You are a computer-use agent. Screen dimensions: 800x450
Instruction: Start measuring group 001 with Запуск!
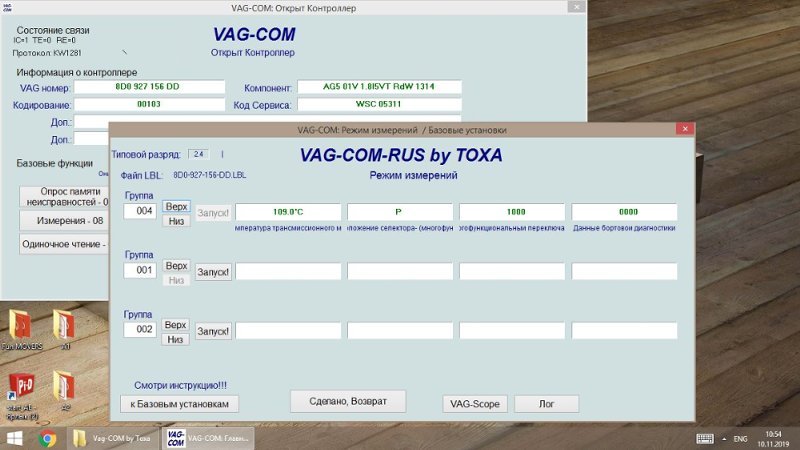point(213,272)
